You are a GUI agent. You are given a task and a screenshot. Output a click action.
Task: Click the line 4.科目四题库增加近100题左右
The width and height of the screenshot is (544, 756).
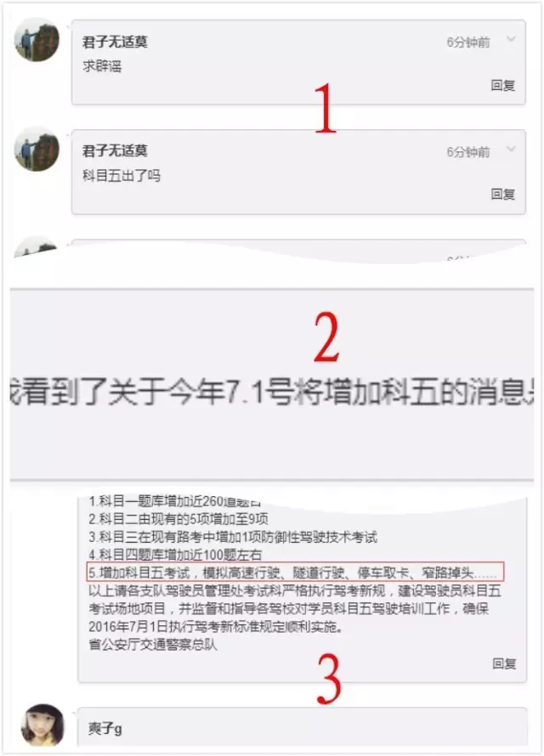click(175, 555)
